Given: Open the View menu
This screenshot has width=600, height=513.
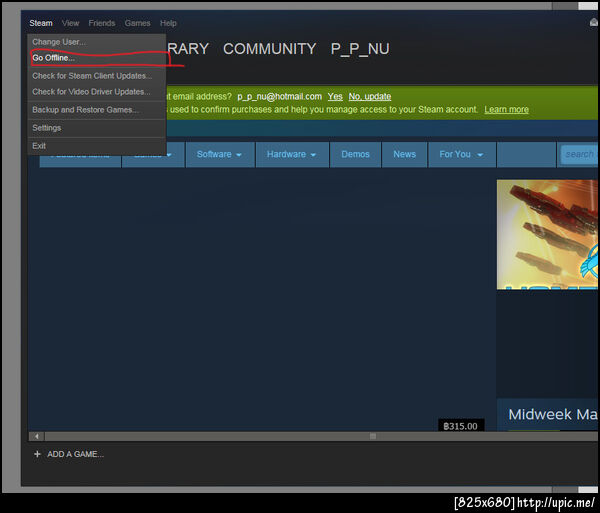Looking at the screenshot, I should (x=70, y=23).
